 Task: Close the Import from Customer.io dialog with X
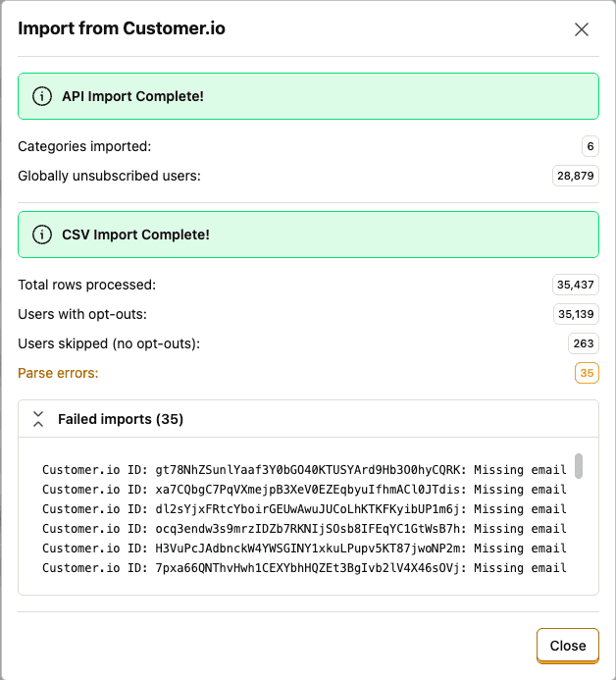click(582, 29)
